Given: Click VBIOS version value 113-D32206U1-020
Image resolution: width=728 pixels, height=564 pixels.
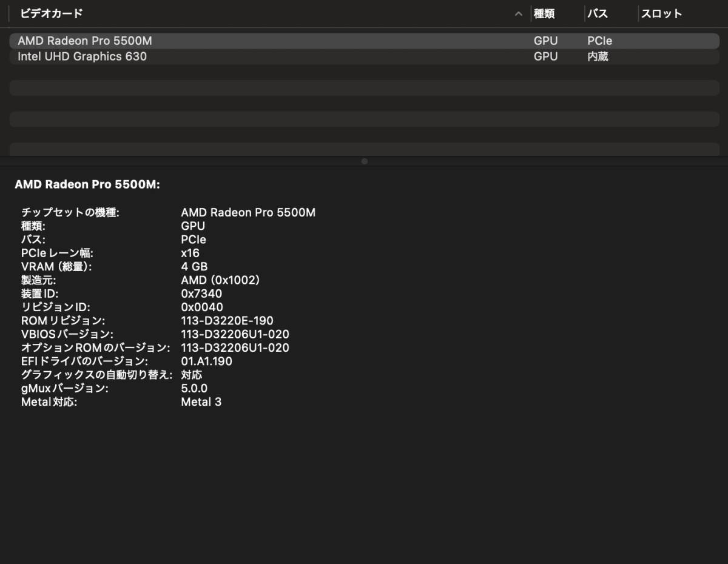Looking at the screenshot, I should coord(235,334).
